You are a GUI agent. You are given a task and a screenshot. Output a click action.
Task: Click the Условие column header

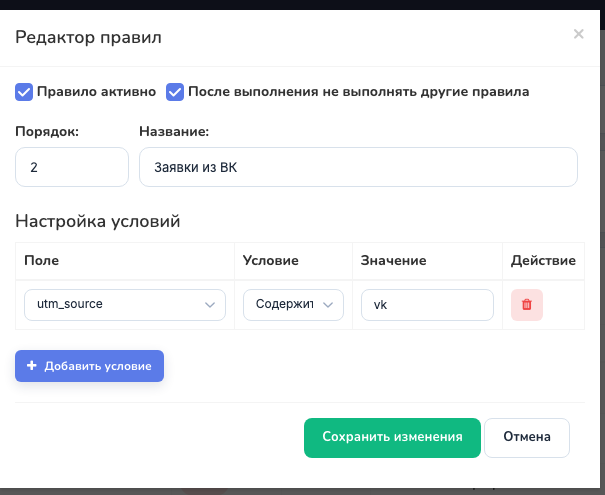tap(270, 260)
